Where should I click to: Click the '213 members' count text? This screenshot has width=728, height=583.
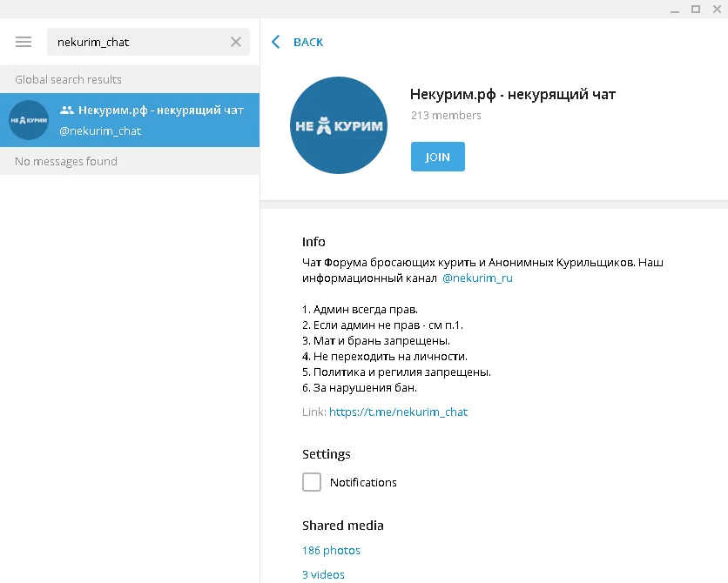(446, 115)
